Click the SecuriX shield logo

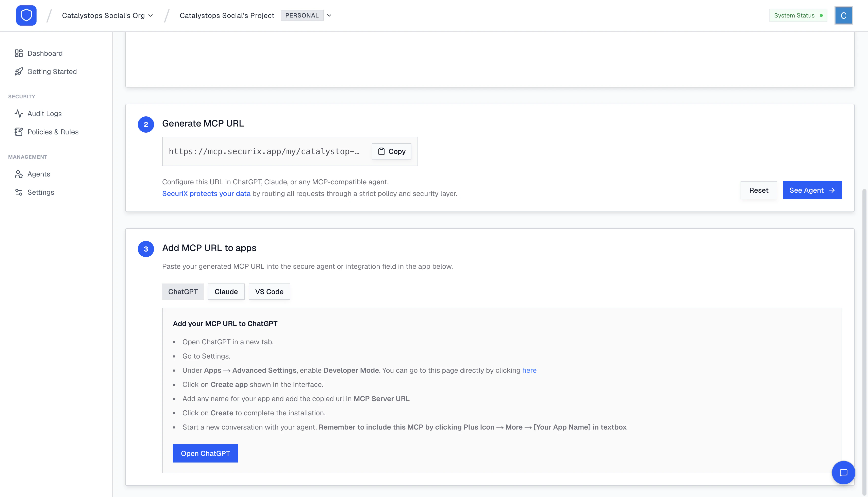(x=26, y=15)
